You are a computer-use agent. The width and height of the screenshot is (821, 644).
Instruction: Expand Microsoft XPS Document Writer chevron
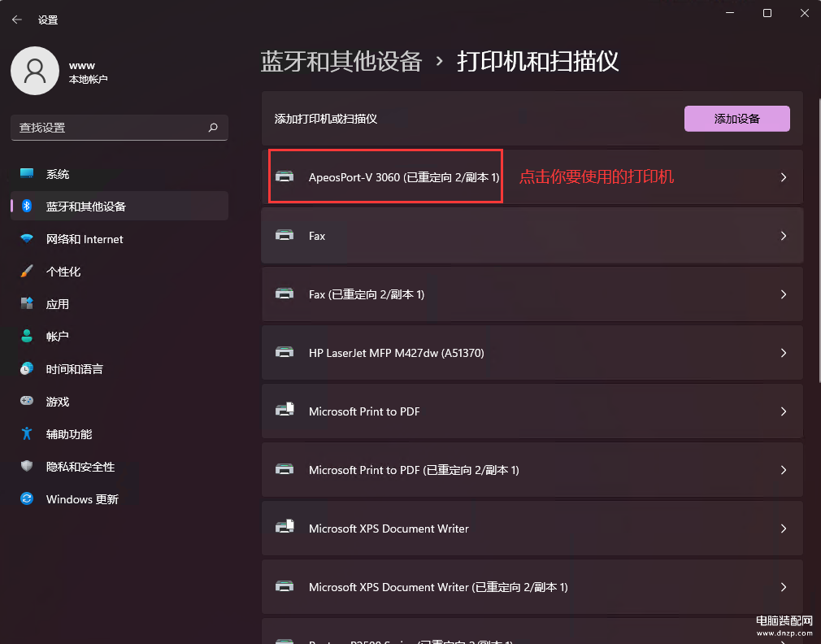point(784,529)
